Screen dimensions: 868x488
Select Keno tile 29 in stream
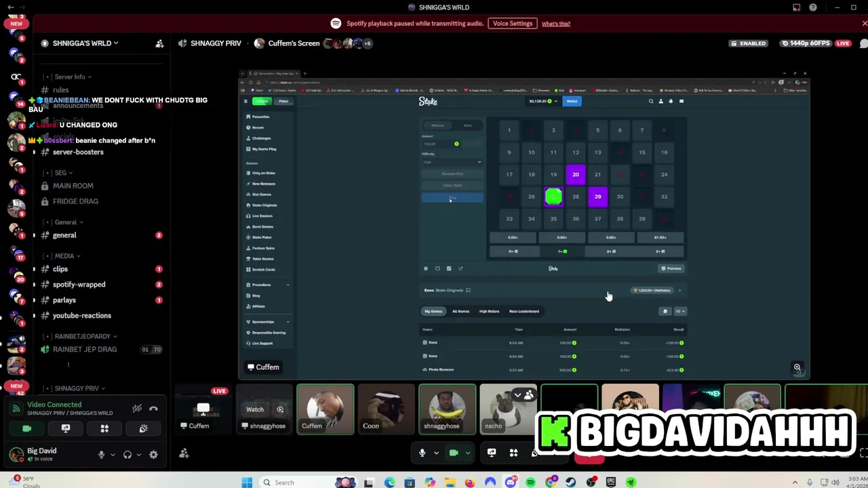(x=597, y=197)
